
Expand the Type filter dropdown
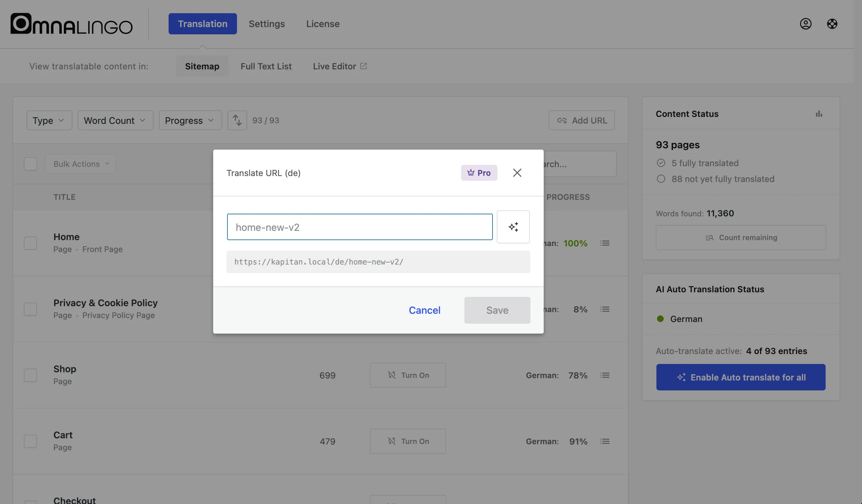pyautogui.click(x=49, y=120)
